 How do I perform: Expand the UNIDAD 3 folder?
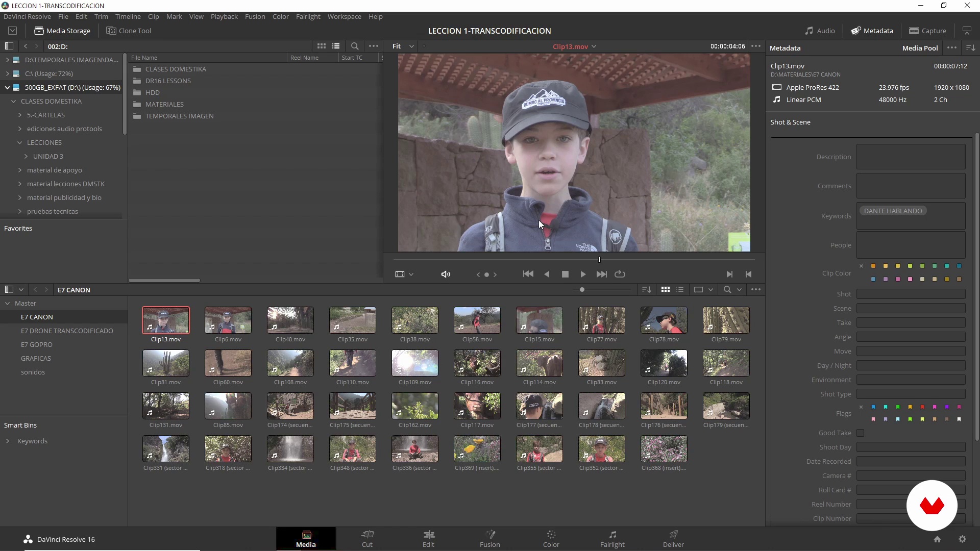(26, 156)
